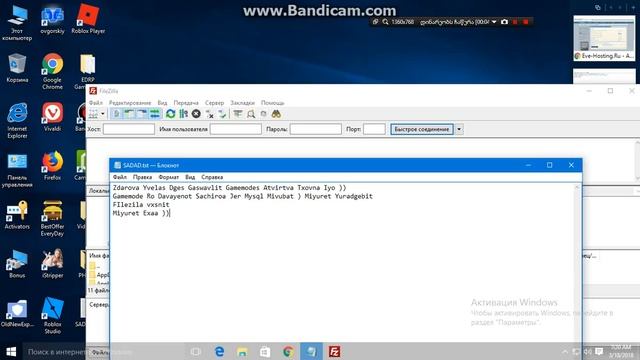This screenshot has height=360, width=640.
Task: Open Закладки menu in FileZilla
Action: [x=242, y=102]
